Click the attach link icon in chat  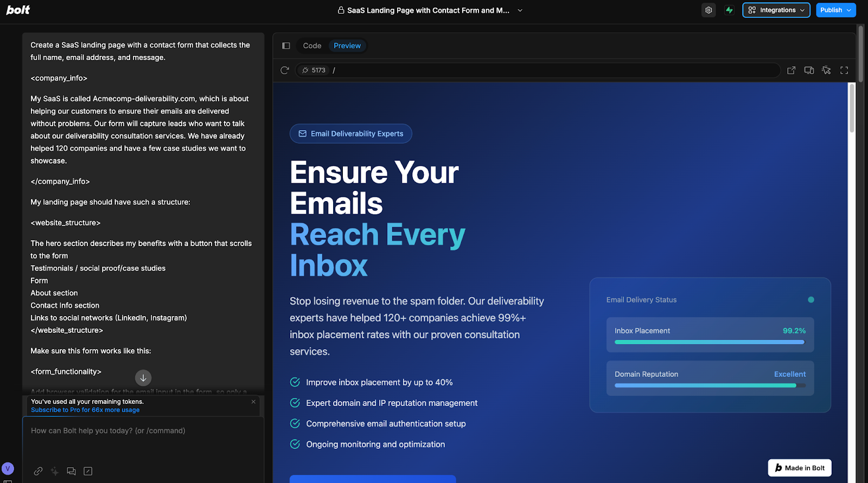coord(38,471)
